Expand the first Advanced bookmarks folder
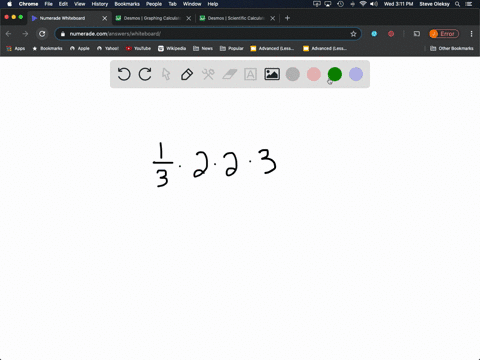This screenshot has height=360, width=480. click(x=272, y=48)
